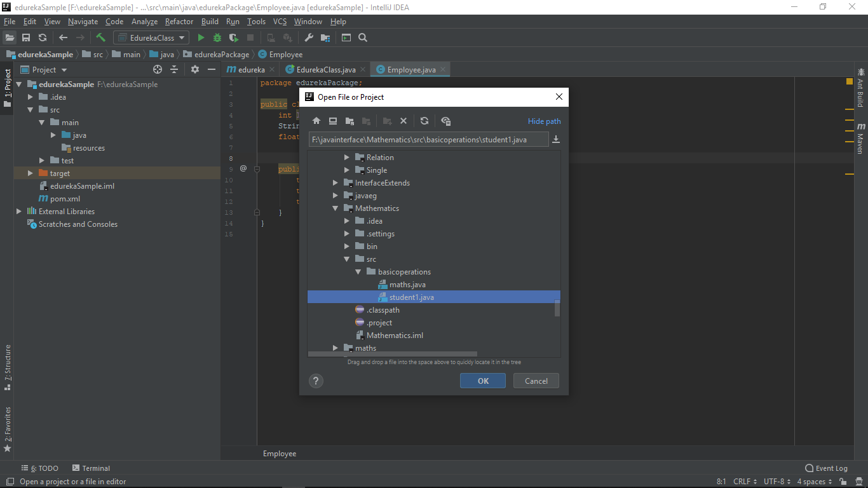Click the Open folder toolbar icon
868x488 pixels.
coord(10,37)
